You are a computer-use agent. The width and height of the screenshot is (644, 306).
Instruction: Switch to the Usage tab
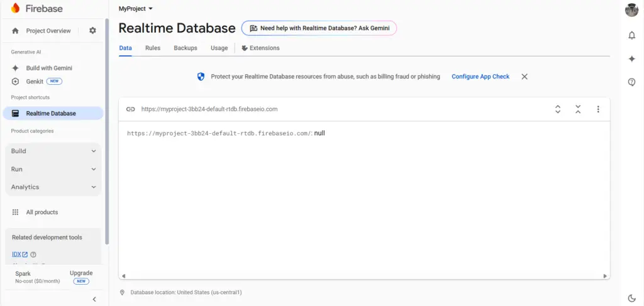coord(219,48)
